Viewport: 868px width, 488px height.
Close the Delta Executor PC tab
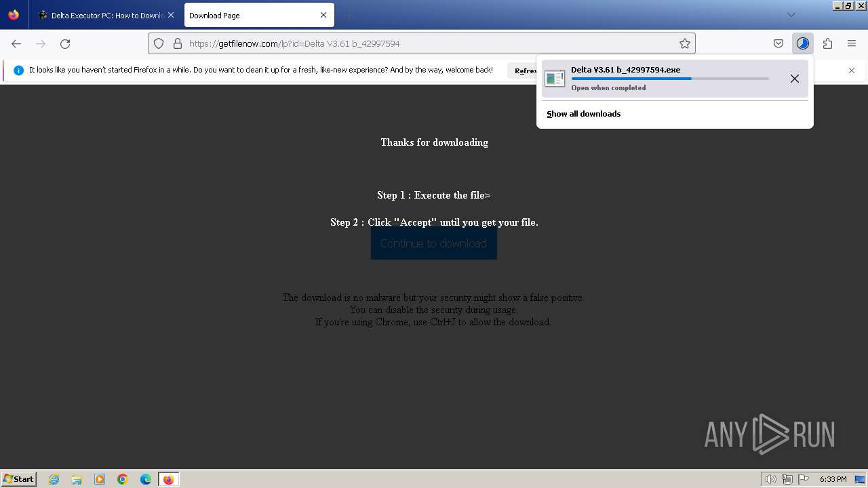tap(171, 15)
